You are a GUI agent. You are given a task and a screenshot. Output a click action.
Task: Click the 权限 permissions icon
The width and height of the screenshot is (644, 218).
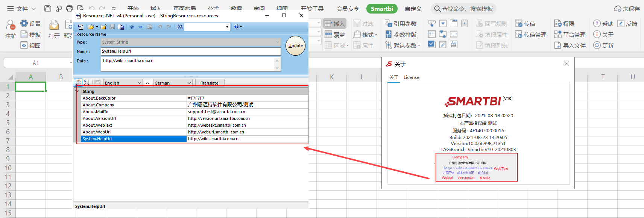558,23
